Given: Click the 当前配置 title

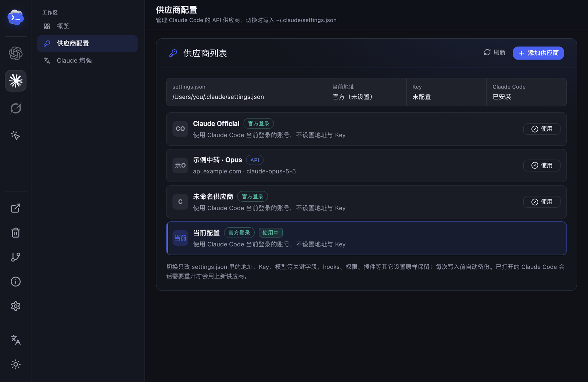Looking at the screenshot, I should tap(207, 233).
